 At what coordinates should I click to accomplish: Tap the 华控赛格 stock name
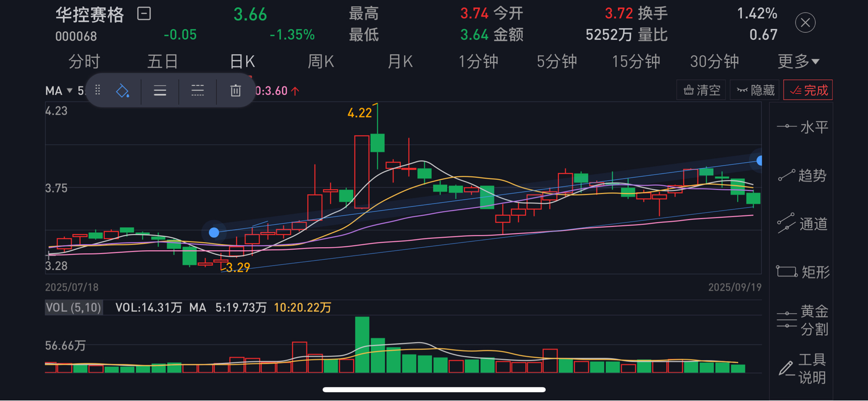click(x=90, y=15)
